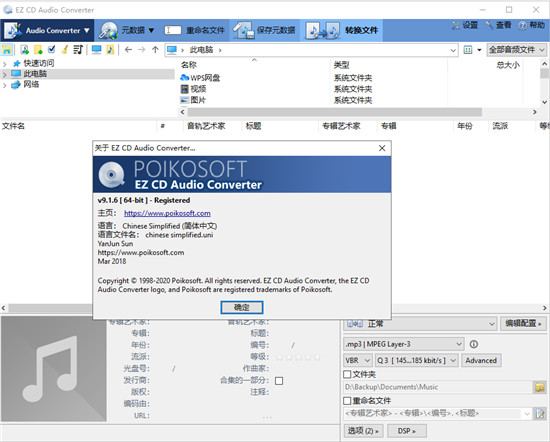Click the view layout icon button
The width and height of the screenshot is (550, 442).
point(468,50)
